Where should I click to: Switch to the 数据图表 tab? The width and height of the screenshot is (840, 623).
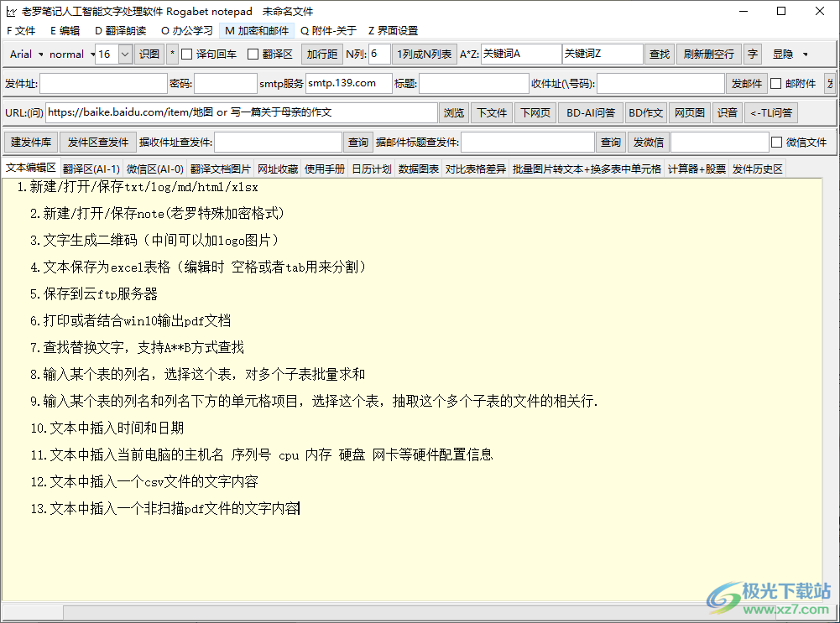tap(419, 169)
